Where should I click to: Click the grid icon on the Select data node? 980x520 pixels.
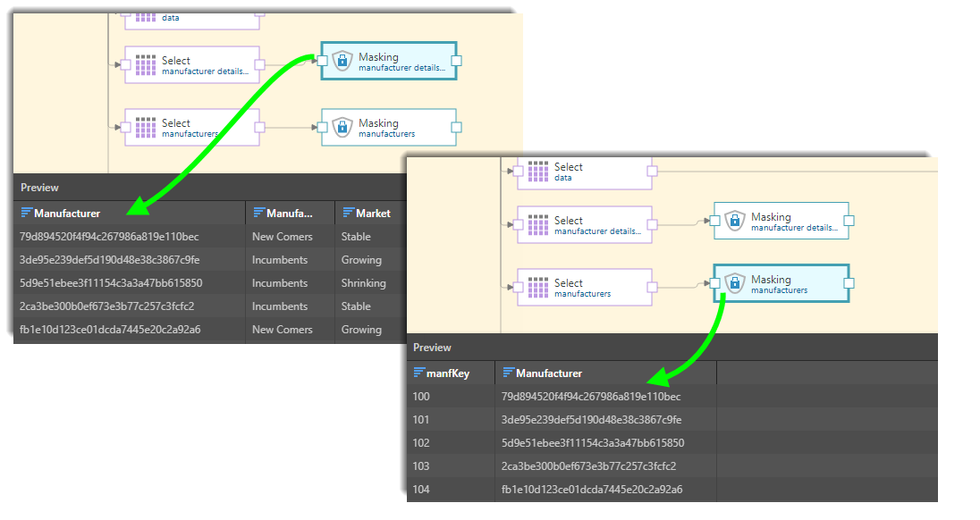[537, 171]
